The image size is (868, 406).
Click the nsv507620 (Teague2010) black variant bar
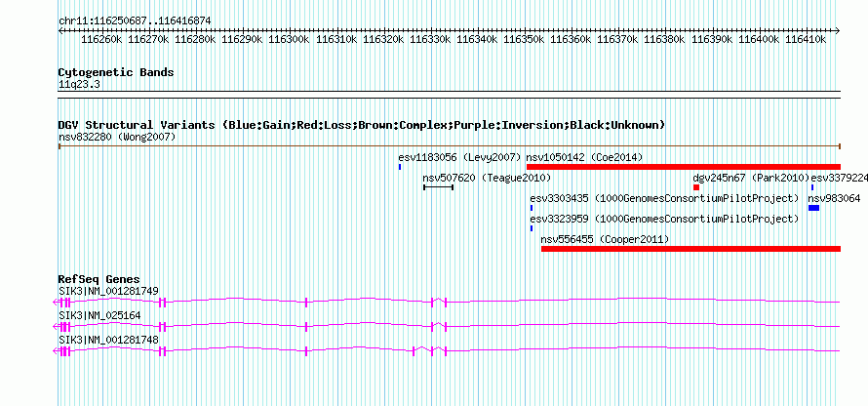(439, 187)
